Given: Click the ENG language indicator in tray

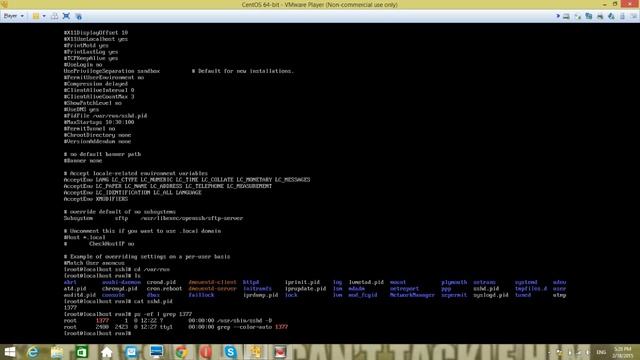Looking at the screenshot, I should point(601,352).
